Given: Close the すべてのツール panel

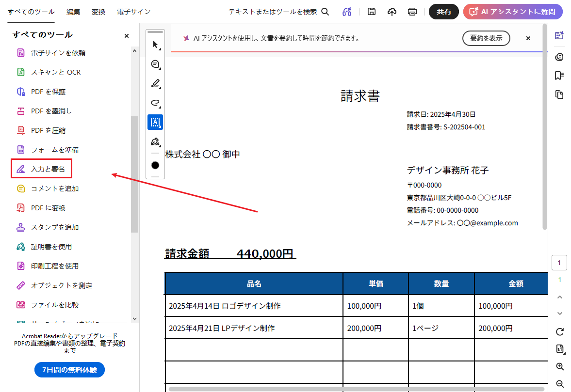Looking at the screenshot, I should click(126, 36).
